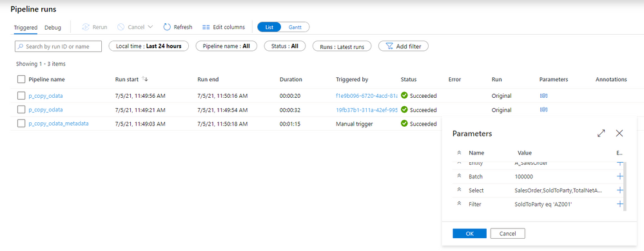
Task: Click the plus icon for the Batch parameter
Action: 620,176
